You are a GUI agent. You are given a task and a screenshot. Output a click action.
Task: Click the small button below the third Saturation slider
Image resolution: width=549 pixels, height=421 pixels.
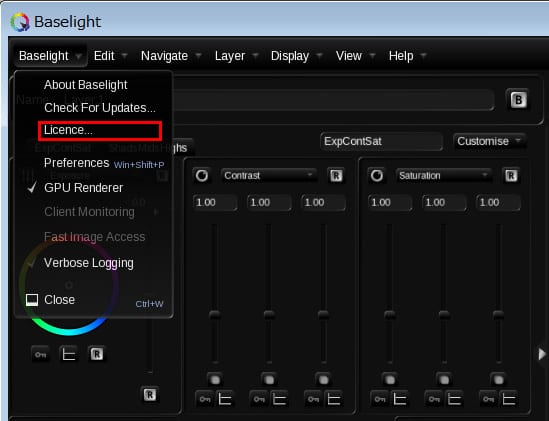click(x=498, y=379)
